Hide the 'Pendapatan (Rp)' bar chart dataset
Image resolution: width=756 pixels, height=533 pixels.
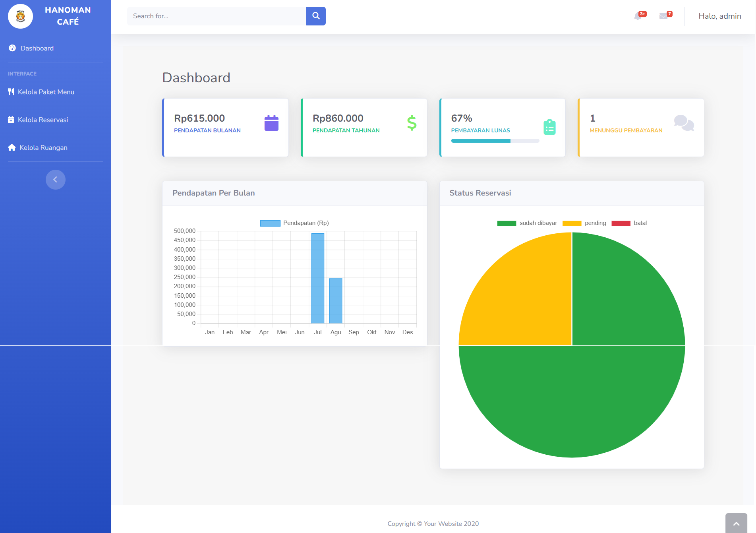294,223
